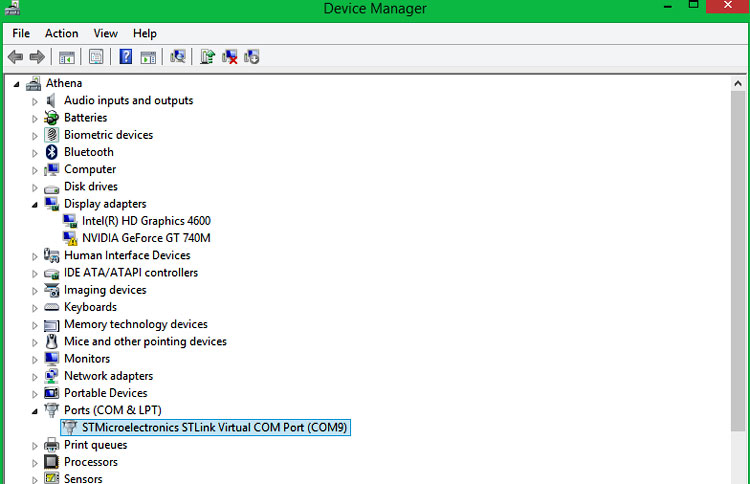This screenshot has height=484, width=750.
Task: Click the Human Interface Devices icon
Action: coord(51,255)
